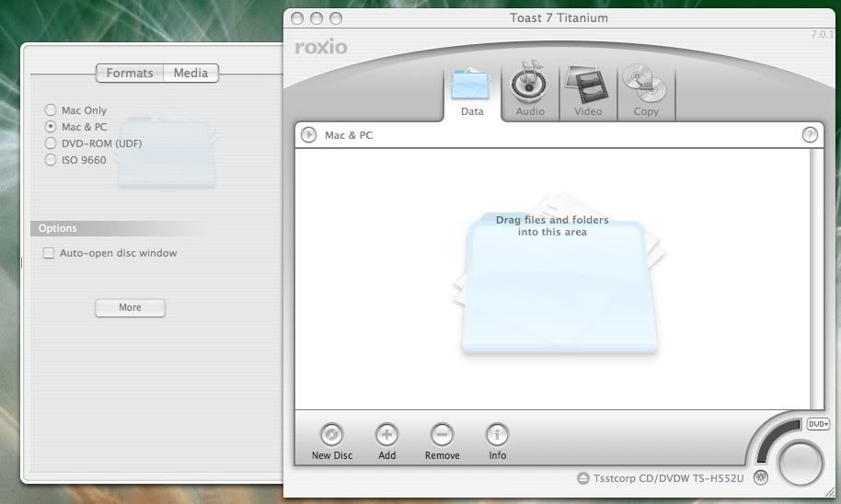Choose the DVD-ROM (UDF) format
The width and height of the screenshot is (841, 504).
(51, 143)
